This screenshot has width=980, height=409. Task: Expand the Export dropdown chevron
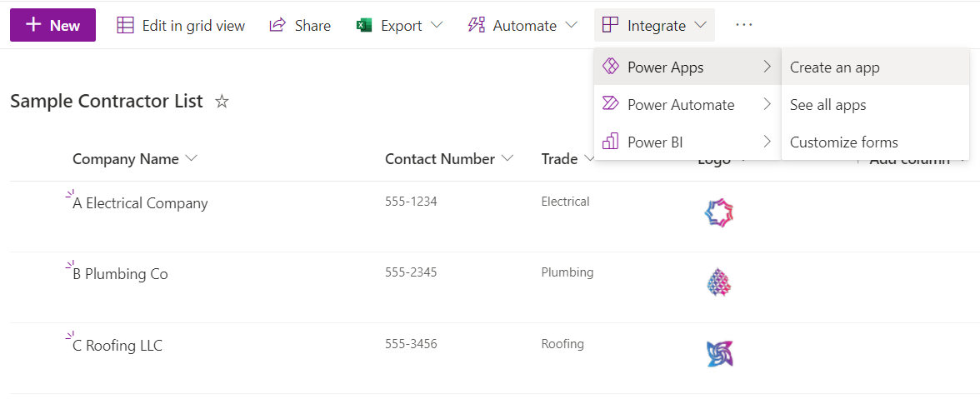click(x=437, y=26)
